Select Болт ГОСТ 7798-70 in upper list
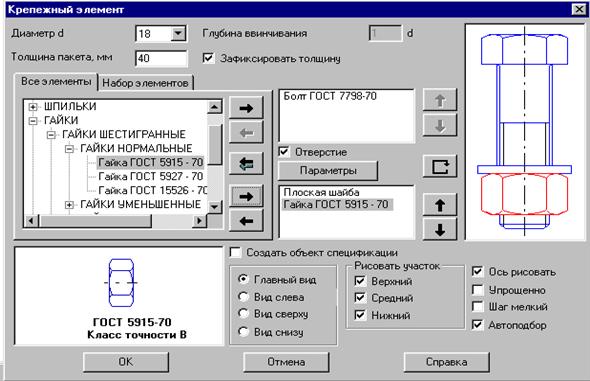The height and width of the screenshot is (381, 590). tap(330, 96)
